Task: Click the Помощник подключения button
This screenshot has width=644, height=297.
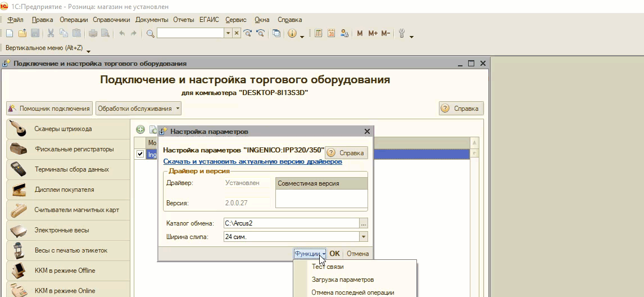Action: pos(49,109)
